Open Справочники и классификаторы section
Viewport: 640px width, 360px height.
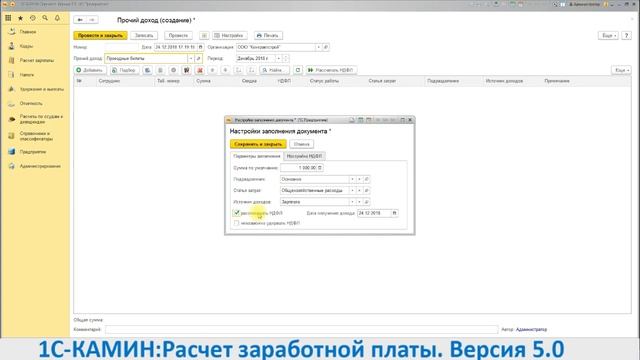(x=36, y=136)
